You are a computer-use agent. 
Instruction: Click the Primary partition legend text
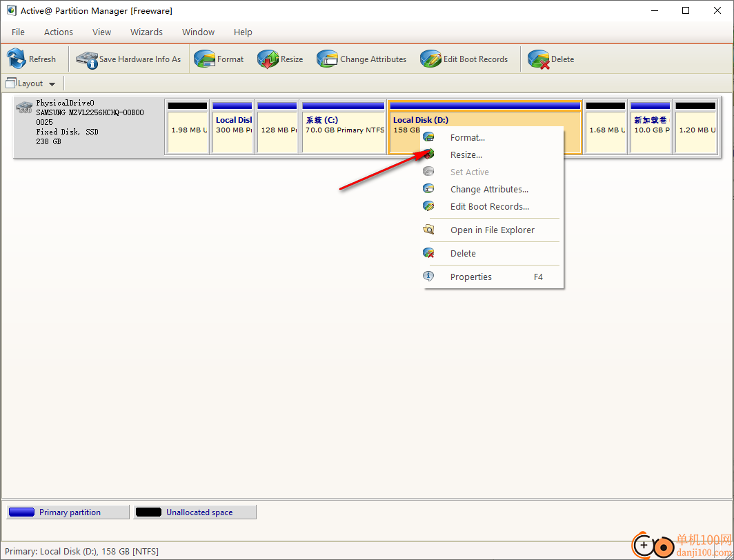70,512
